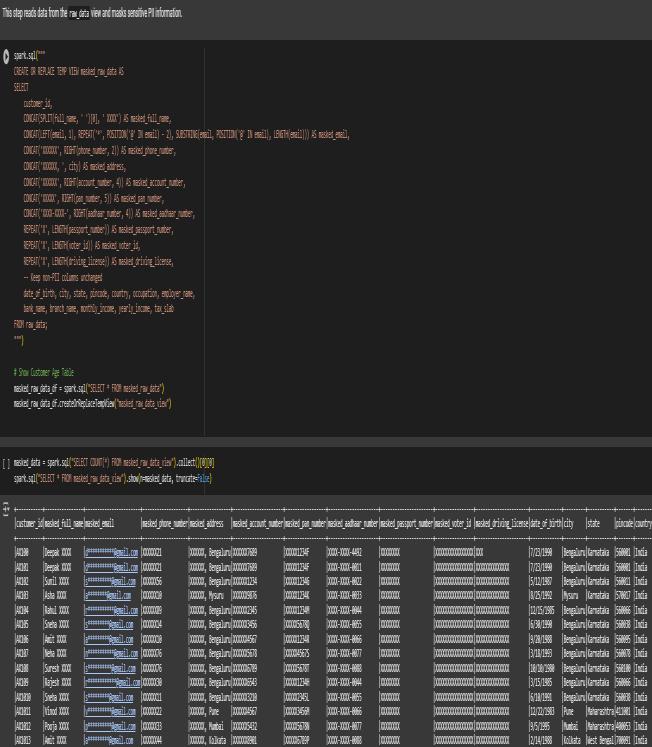
Task: Click the 'Pooja XXXX' name cell
Action: point(57,727)
